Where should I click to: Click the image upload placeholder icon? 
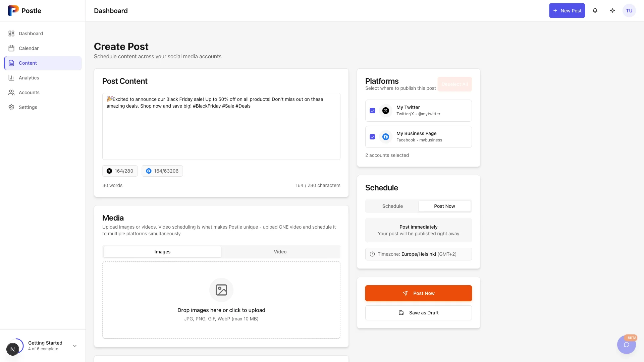click(x=221, y=290)
